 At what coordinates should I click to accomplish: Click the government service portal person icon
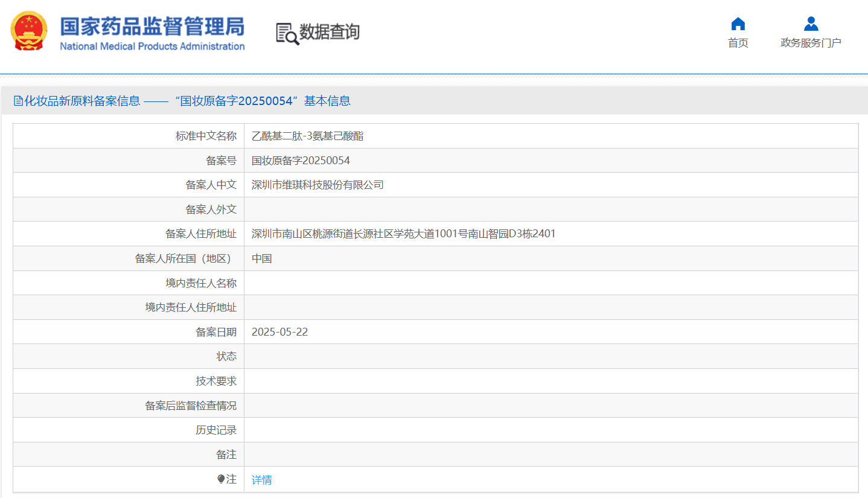(x=811, y=24)
